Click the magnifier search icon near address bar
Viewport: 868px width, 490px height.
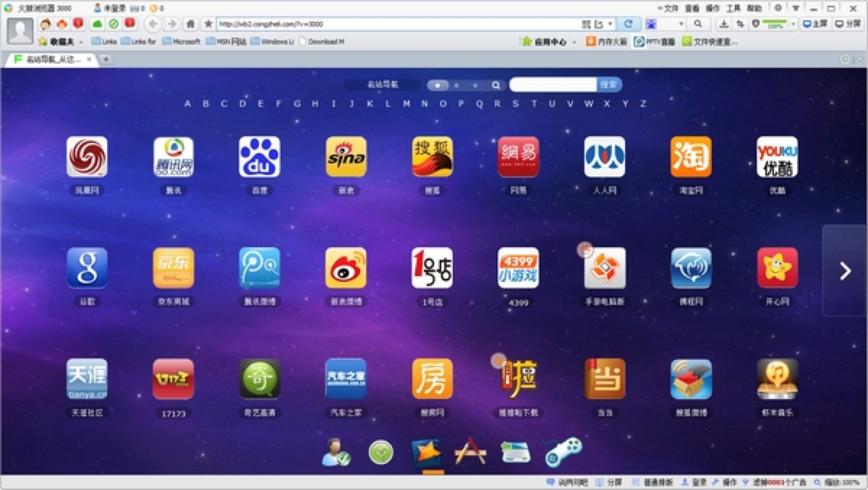pos(697,23)
